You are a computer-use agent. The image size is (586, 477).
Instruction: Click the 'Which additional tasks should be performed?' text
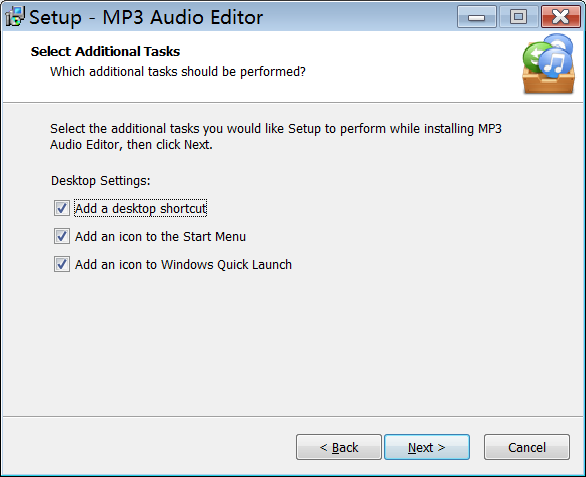pyautogui.click(x=178, y=71)
